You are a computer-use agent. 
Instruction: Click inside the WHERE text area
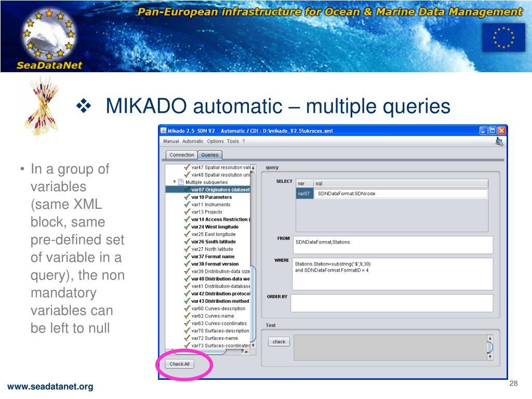coord(393,274)
